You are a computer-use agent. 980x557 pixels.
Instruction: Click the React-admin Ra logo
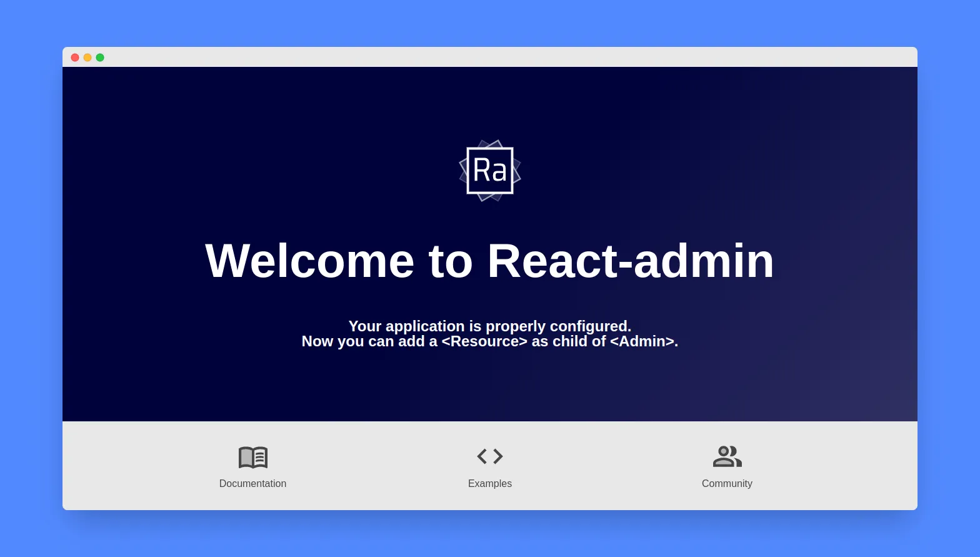coord(490,171)
